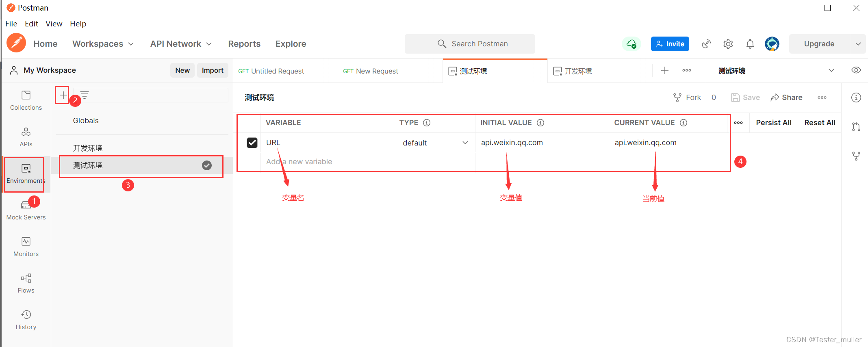Image resolution: width=868 pixels, height=347 pixels.
Task: Open the three-dot menu beside Share
Action: coord(822,98)
